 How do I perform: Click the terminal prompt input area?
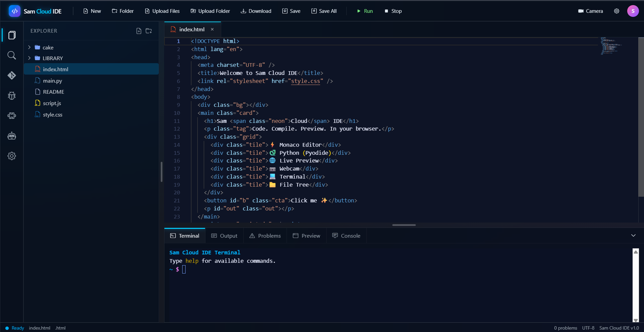pos(184,269)
